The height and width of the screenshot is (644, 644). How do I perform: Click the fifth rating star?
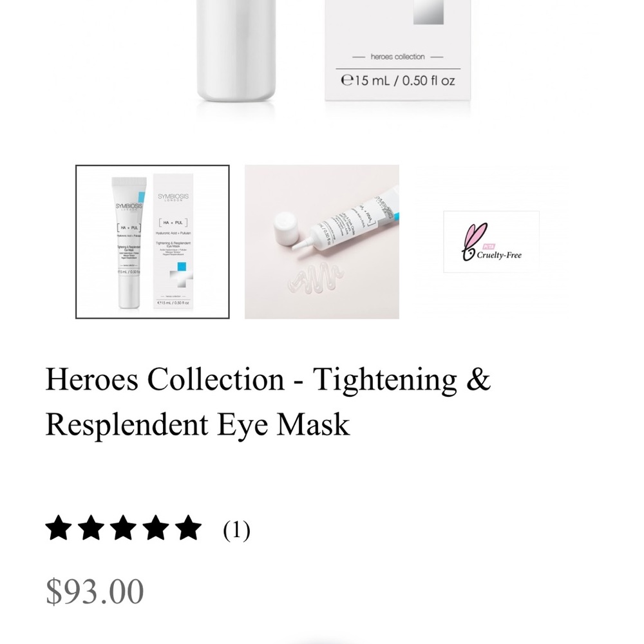point(188,527)
